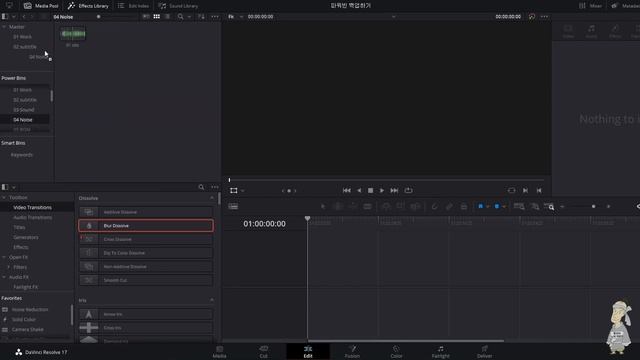This screenshot has width=640, height=360.
Task: Select Blur Dissolve transition
Action: coord(146,226)
